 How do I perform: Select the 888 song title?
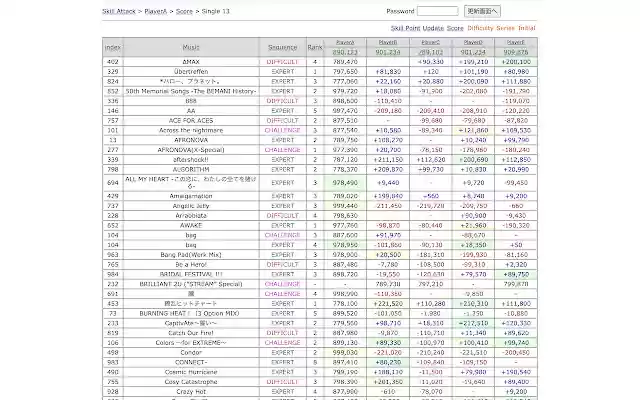(191, 101)
